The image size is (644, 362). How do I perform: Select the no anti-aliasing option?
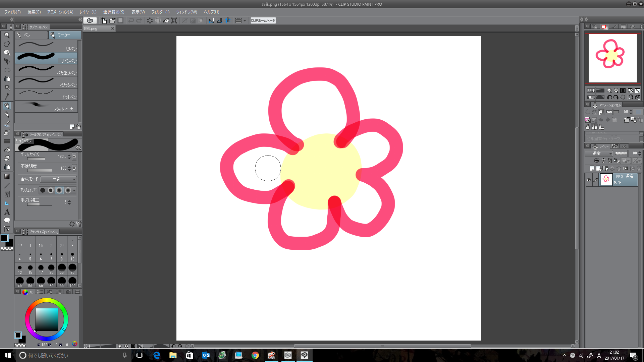point(43,190)
